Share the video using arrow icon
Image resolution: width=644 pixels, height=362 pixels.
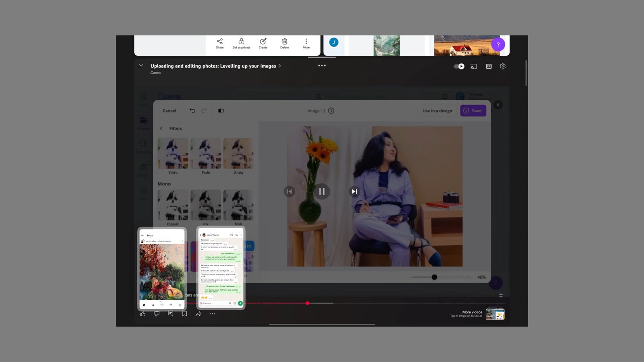point(198,314)
